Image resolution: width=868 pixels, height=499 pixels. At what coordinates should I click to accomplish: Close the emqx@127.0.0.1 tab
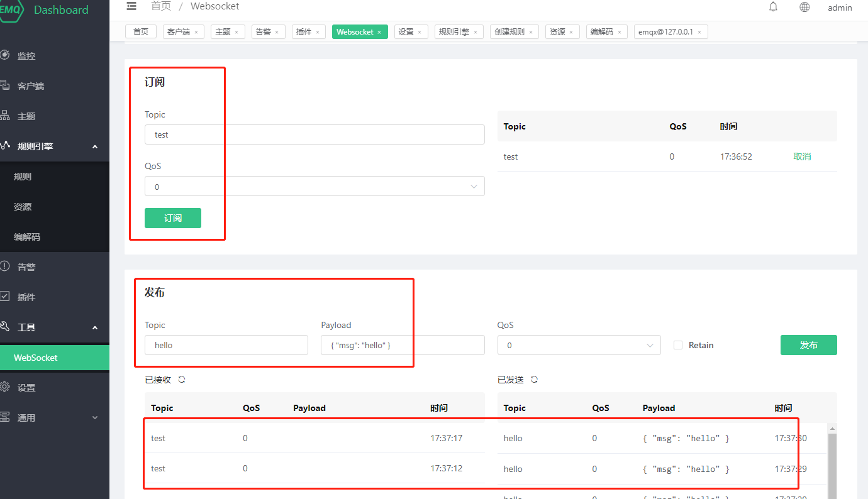tap(699, 32)
